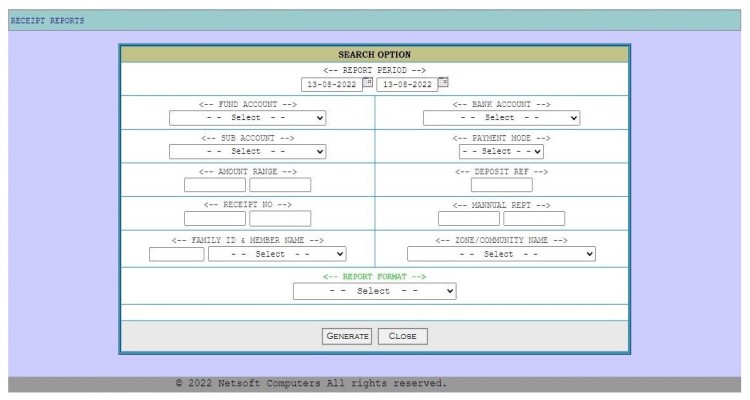The height and width of the screenshot is (400, 750).
Task: Focus the report period end date field
Action: point(406,84)
